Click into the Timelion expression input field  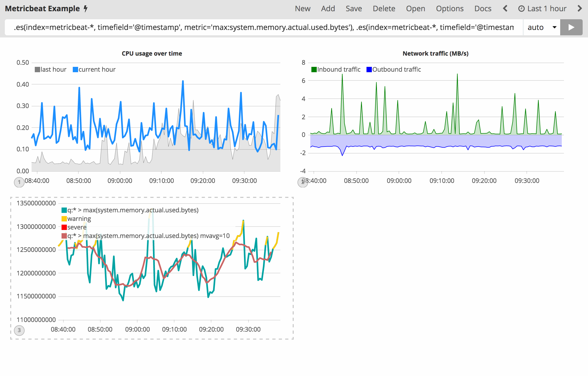click(264, 27)
